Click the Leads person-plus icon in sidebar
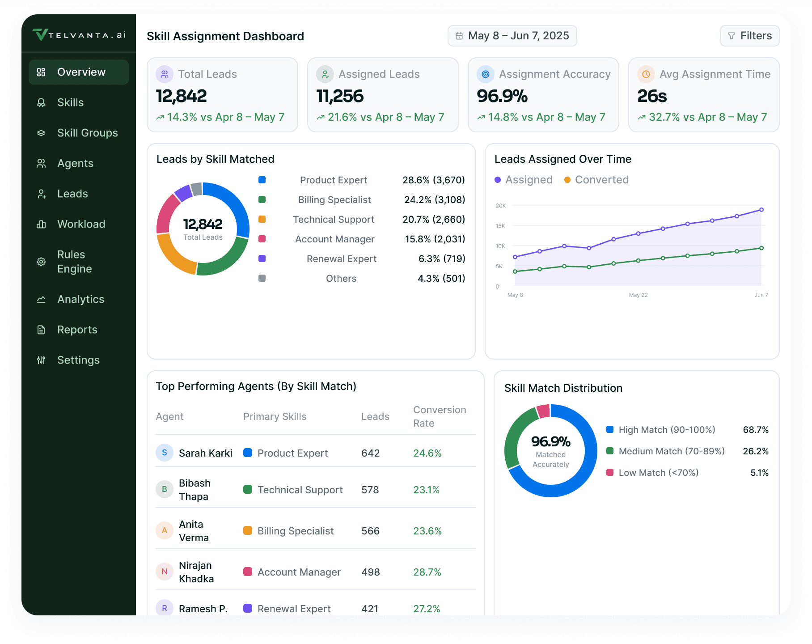 41,194
